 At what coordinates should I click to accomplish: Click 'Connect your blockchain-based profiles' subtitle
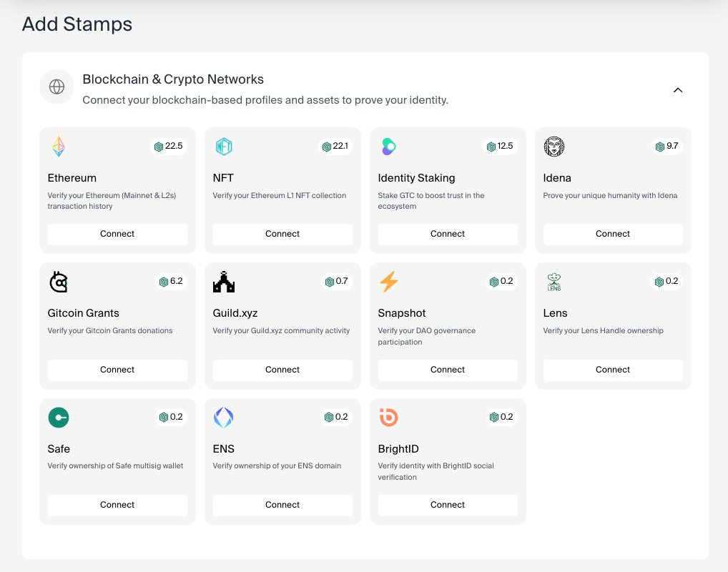click(265, 100)
